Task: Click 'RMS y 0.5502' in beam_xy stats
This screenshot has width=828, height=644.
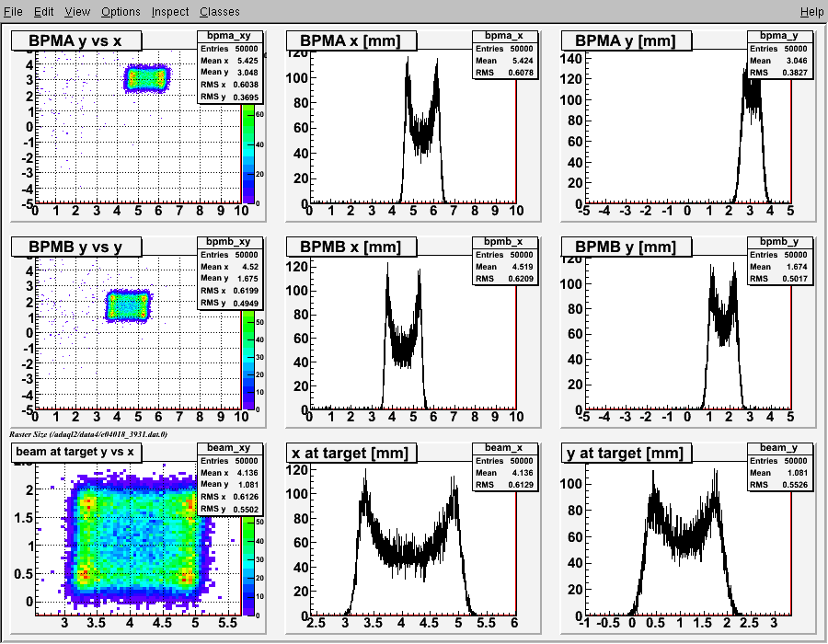Action: (230, 509)
